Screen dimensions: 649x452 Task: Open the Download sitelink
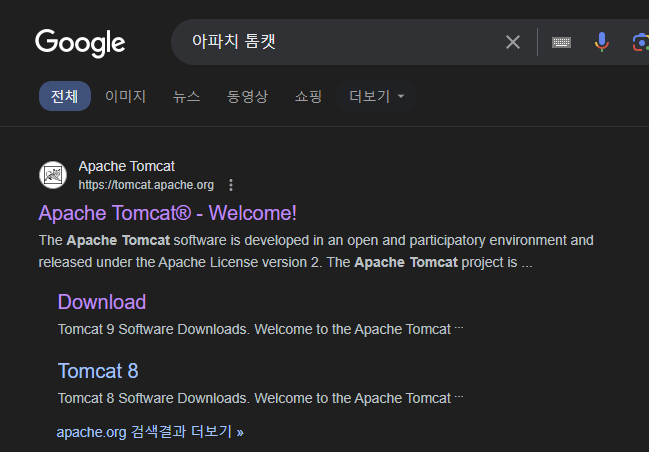pyautogui.click(x=102, y=302)
